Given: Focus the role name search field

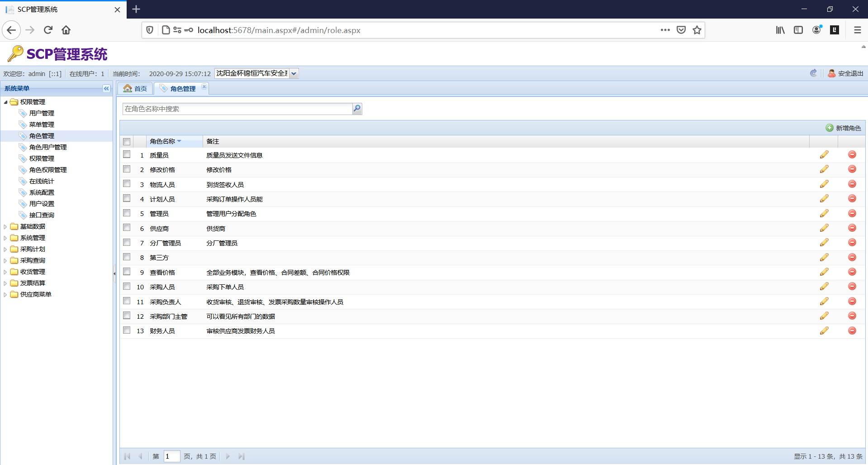Looking at the screenshot, I should 237,109.
